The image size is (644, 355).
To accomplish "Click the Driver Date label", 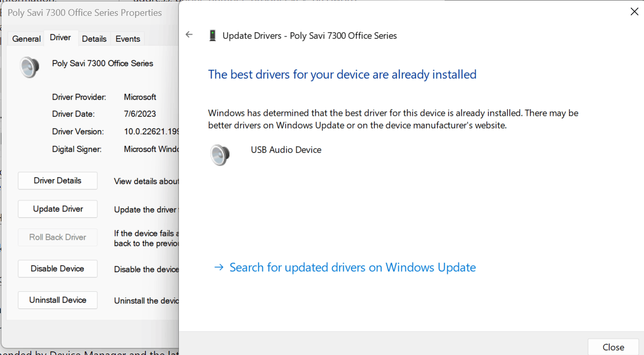I will coord(73,114).
